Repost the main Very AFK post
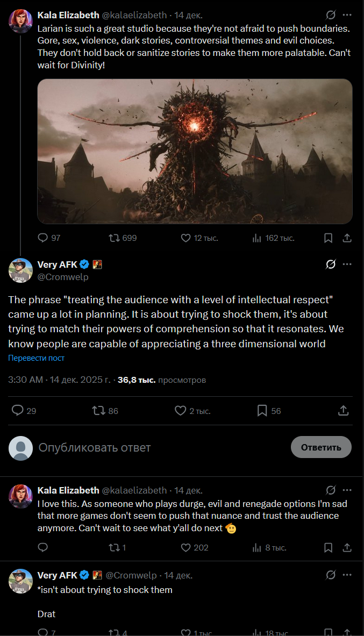Viewport: 364px width, 636px height. (x=98, y=411)
